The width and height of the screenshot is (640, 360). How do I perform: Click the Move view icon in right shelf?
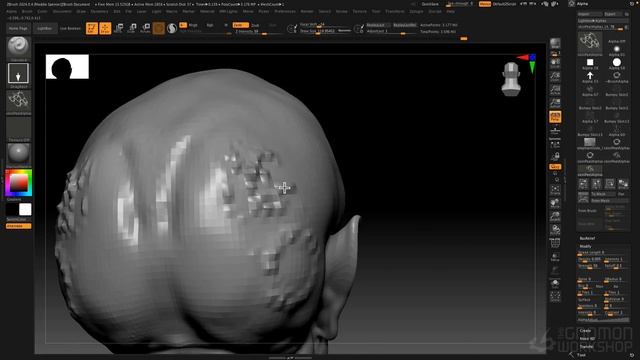(x=555, y=203)
